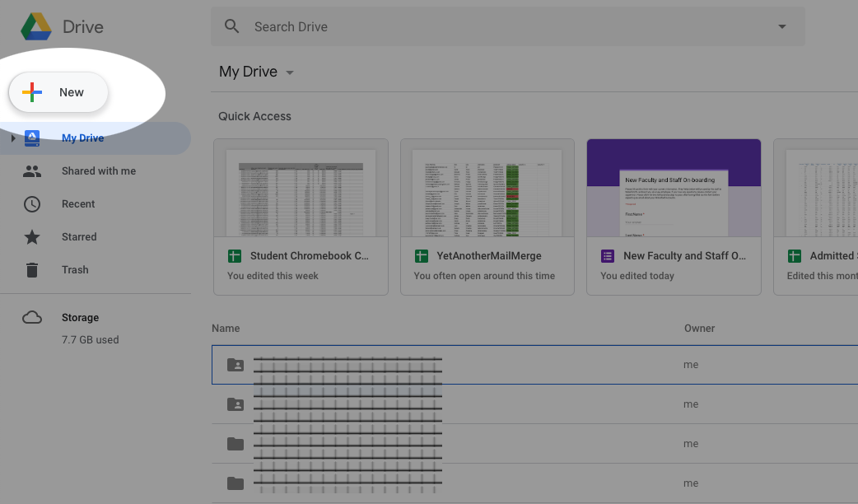This screenshot has width=858, height=504.
Task: Select My Drive in the sidebar
Action: [82, 138]
